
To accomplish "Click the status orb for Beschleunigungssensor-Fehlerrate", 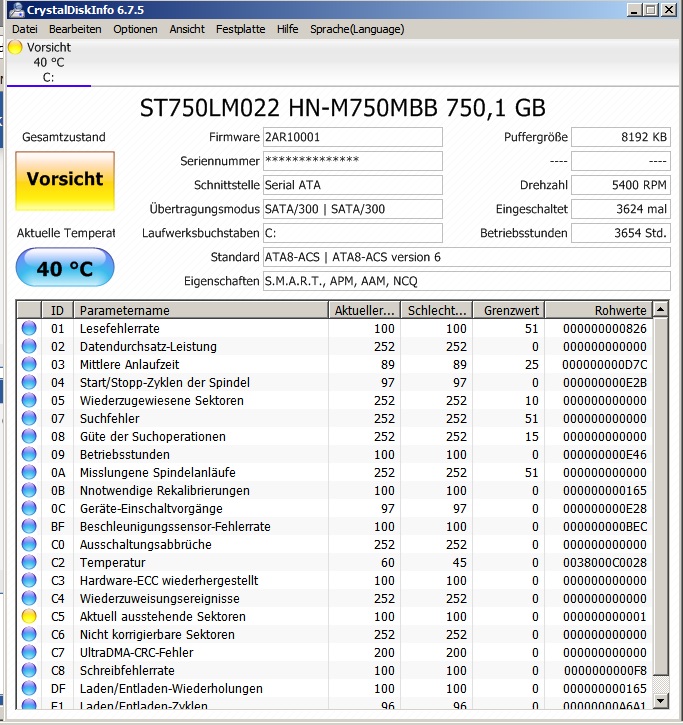I will (29, 527).
